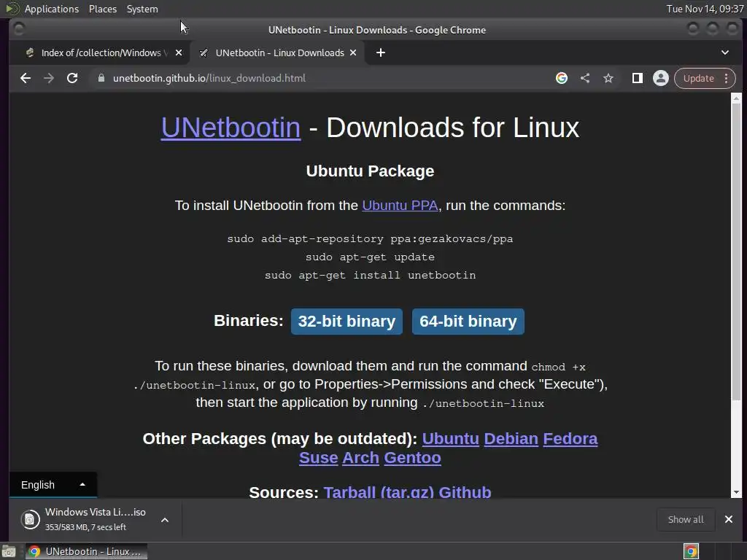Expand download options chevron for iso
Image resolution: width=747 pixels, height=560 pixels.
(x=165, y=520)
